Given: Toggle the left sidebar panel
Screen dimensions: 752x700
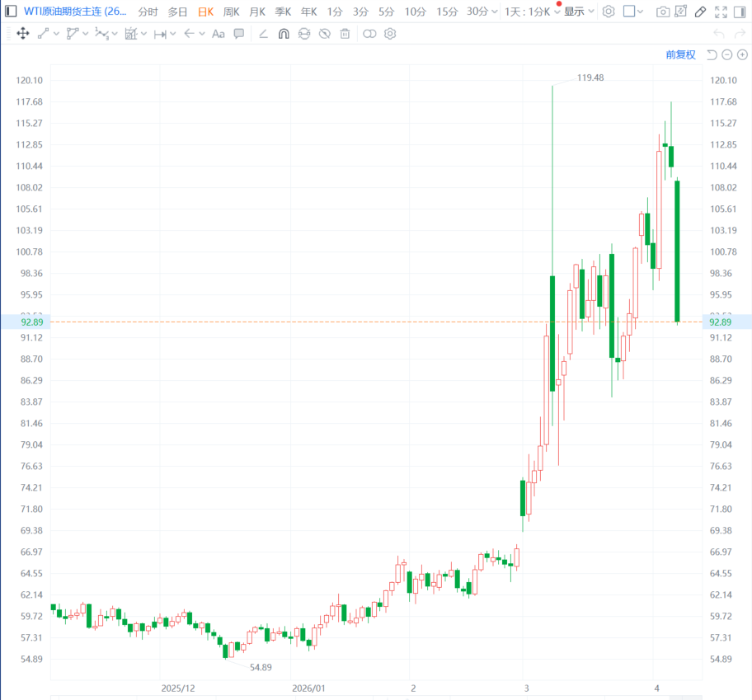Looking at the screenshot, I should click(10, 12).
